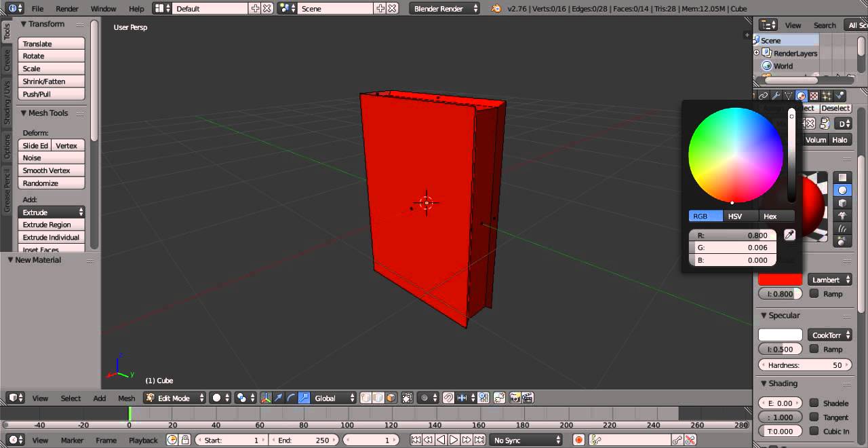Toggle the timeline range lock icon
The height and width of the screenshot is (448, 868).
184,440
